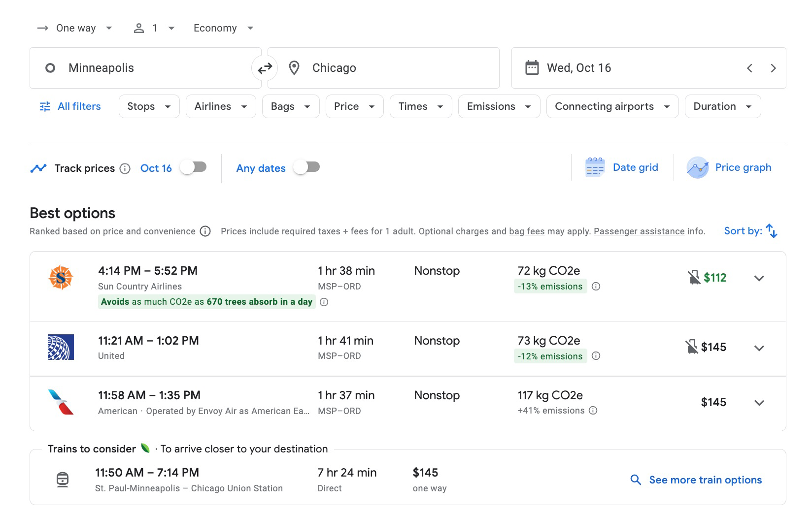
Task: Click See more train options
Action: (x=705, y=479)
